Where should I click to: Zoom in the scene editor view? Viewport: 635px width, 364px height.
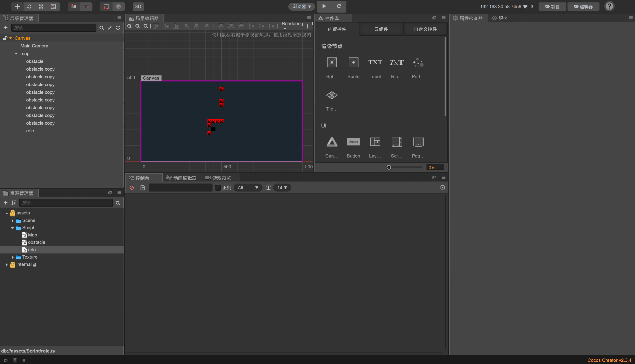(130, 26)
